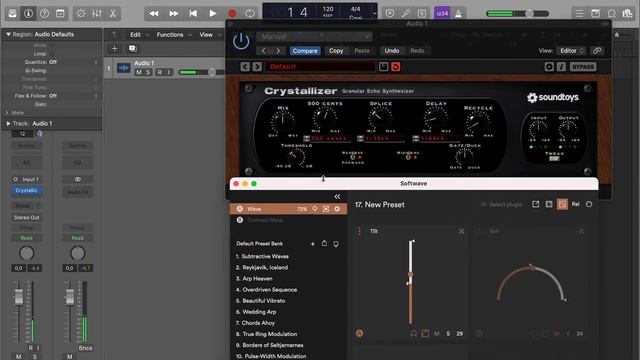Save the Crystallizer preset with floppy icon
The height and width of the screenshot is (360, 640).
383,67
